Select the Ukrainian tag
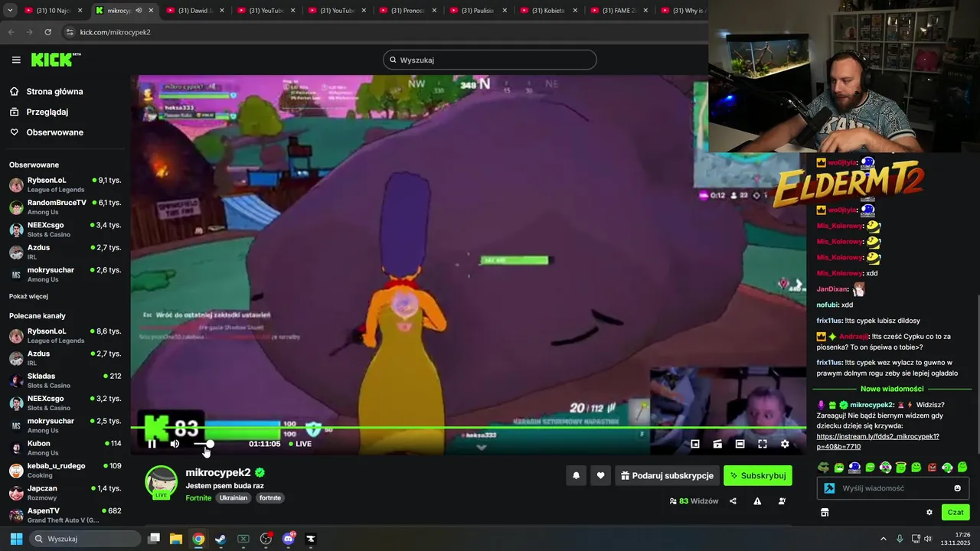 pos(234,498)
